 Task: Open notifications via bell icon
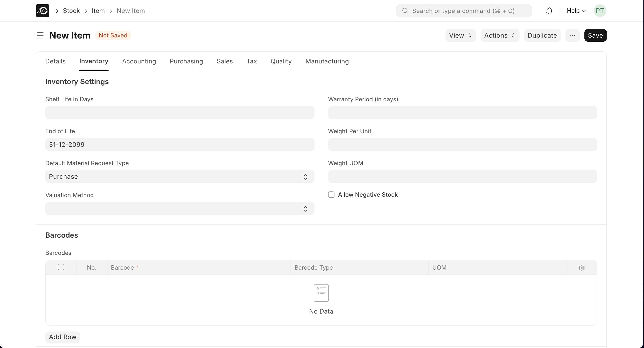point(549,10)
